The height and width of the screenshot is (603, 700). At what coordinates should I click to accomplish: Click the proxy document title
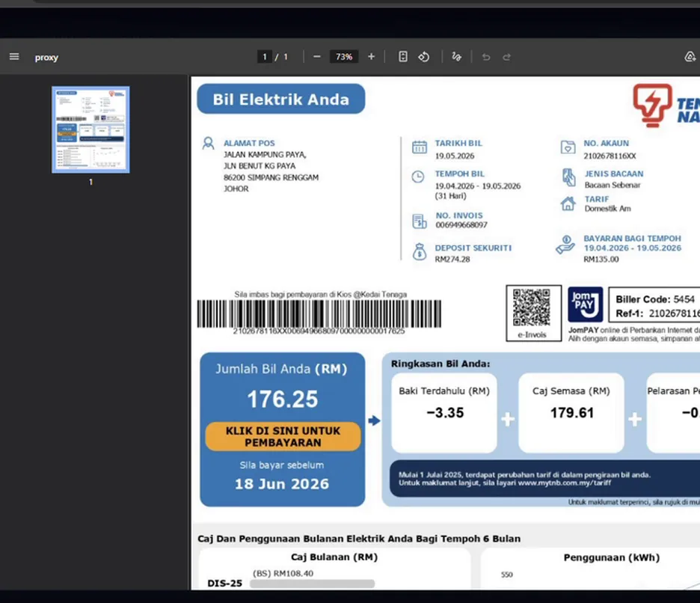[x=46, y=57]
